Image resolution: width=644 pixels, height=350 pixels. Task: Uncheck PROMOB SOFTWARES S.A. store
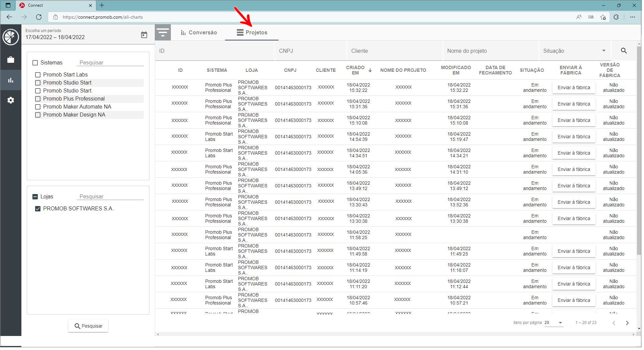pyautogui.click(x=38, y=209)
